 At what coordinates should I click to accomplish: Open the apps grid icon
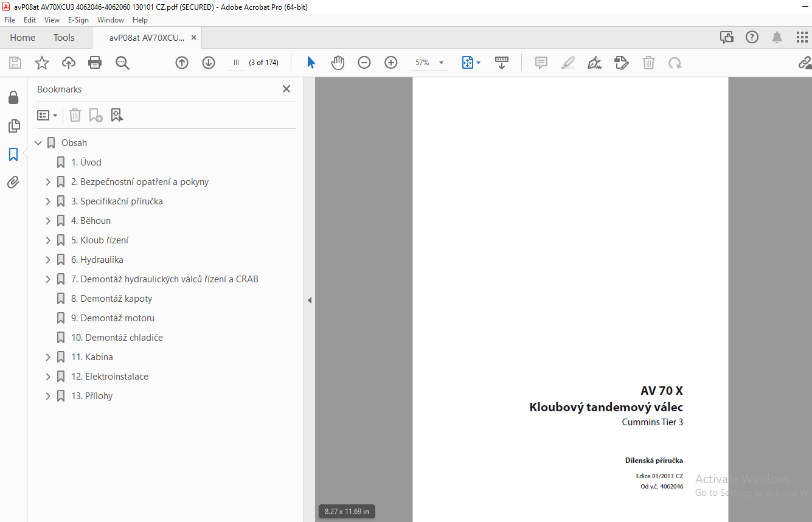802,38
